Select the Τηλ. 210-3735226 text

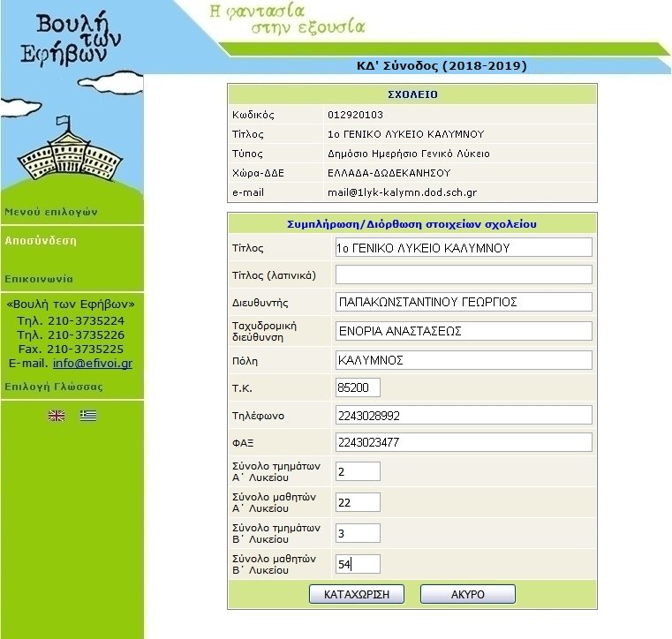[x=71, y=335]
